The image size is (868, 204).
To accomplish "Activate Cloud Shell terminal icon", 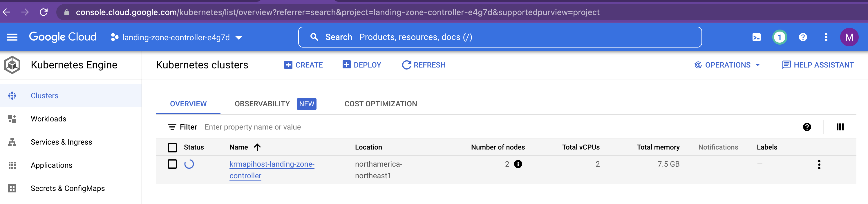I will 757,37.
